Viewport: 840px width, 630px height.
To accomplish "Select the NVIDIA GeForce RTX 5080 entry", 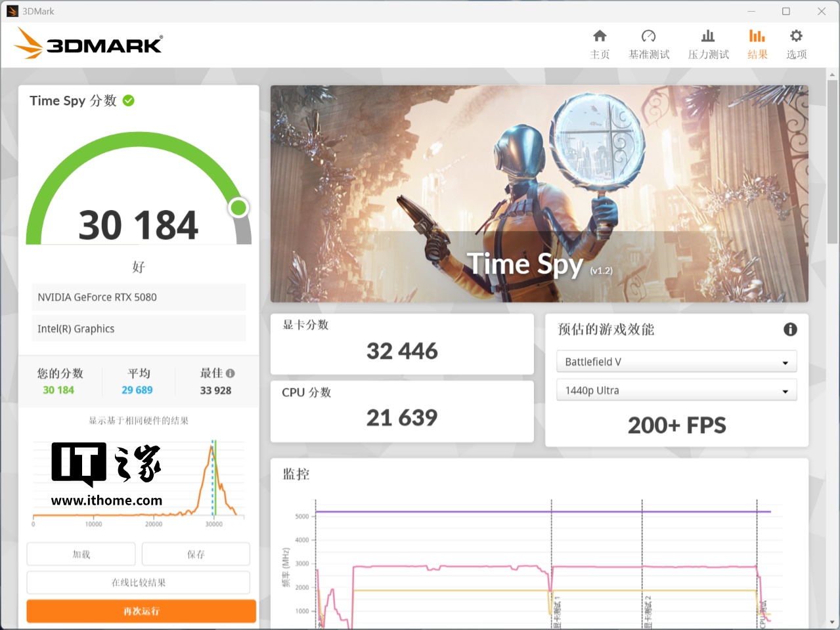I will [138, 297].
